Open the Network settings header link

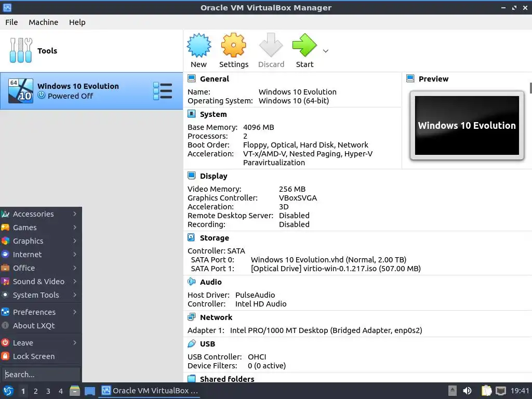[216, 317]
